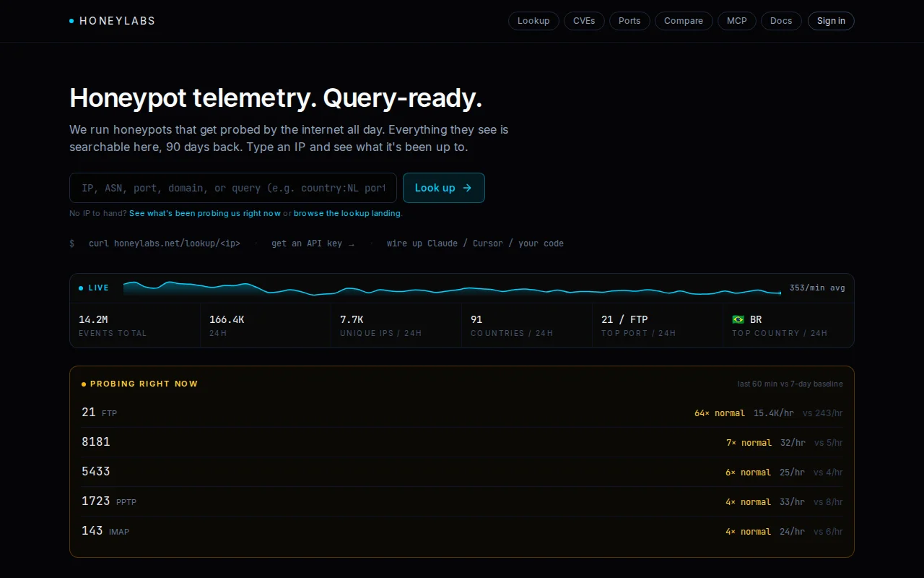Image resolution: width=924 pixels, height=578 pixels.
Task: Click the 7.7K unique IPs stat
Action: point(396,325)
